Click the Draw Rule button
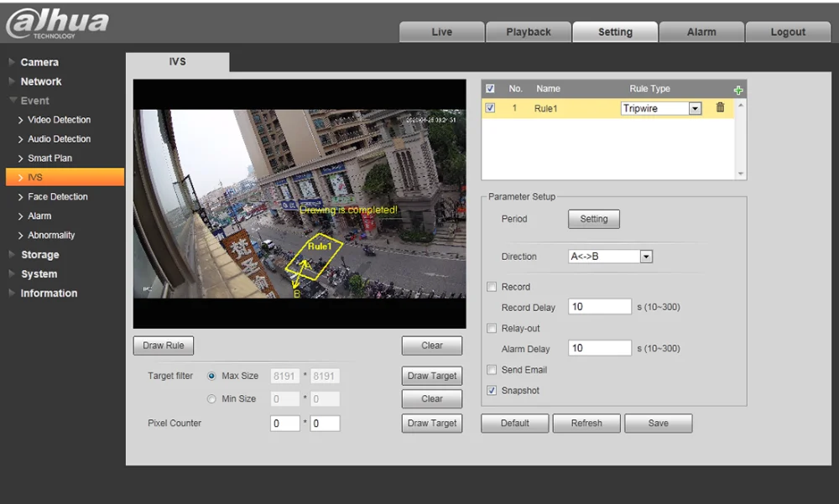This screenshot has height=504, width=839. 164,346
